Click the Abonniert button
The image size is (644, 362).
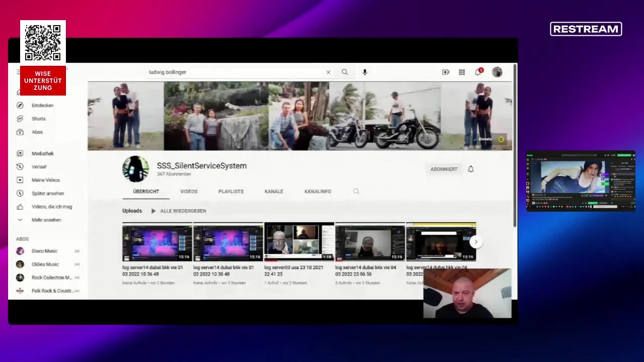tap(444, 169)
